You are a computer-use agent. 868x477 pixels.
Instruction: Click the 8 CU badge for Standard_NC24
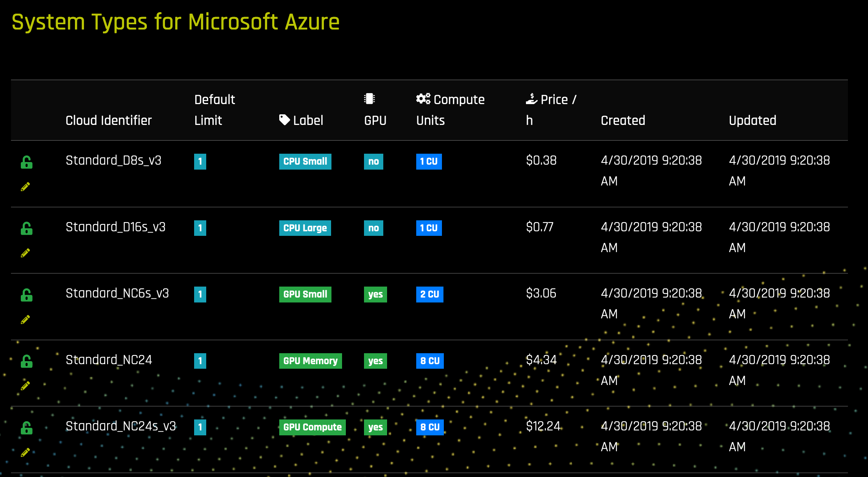tap(430, 361)
